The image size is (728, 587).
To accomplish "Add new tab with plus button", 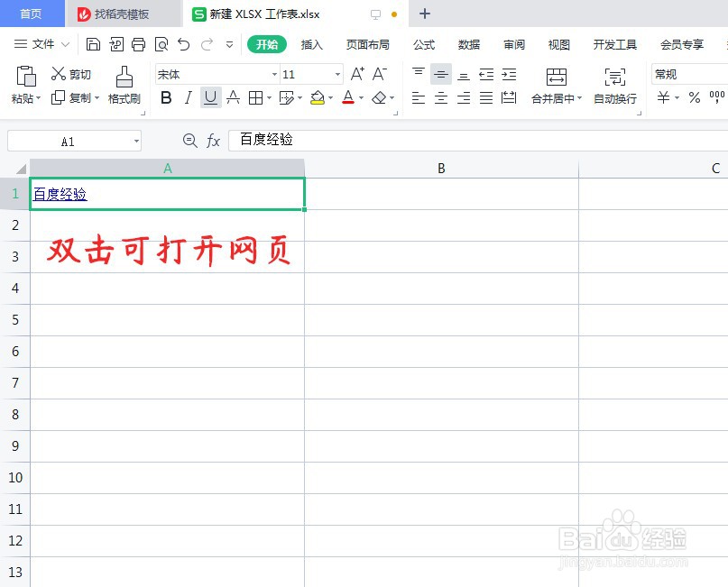I will click(x=424, y=14).
